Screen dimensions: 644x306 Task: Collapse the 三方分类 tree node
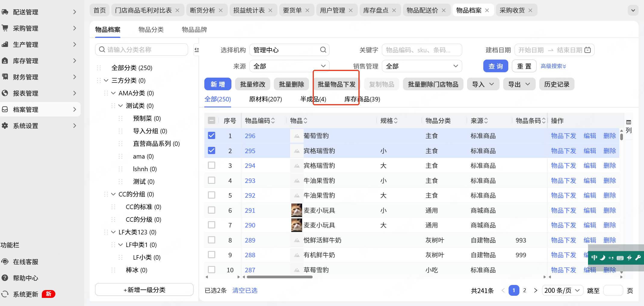coord(106,81)
